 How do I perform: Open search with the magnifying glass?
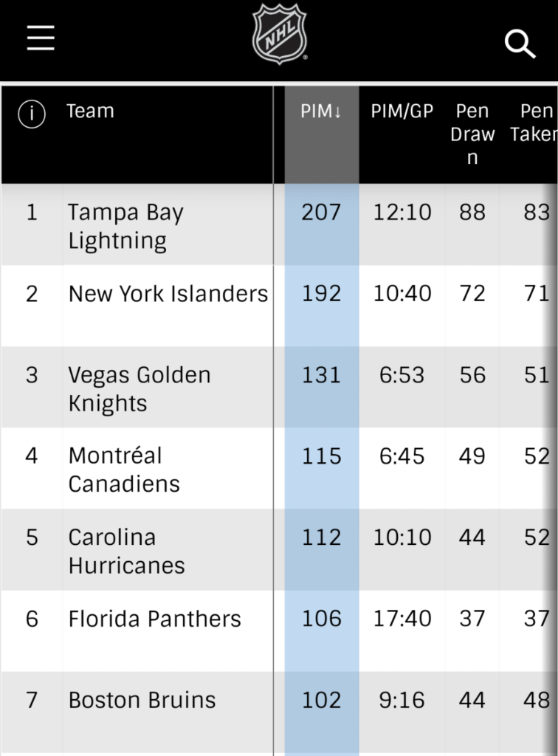520,44
